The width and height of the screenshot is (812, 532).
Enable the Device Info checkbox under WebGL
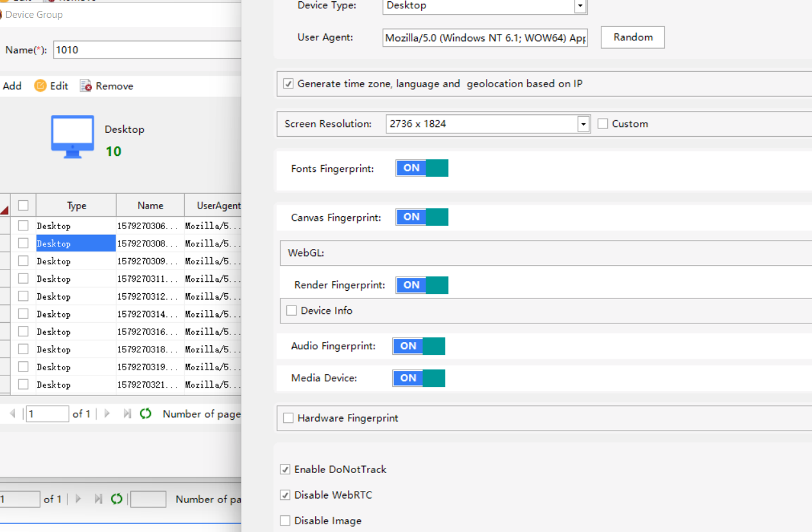coord(291,311)
